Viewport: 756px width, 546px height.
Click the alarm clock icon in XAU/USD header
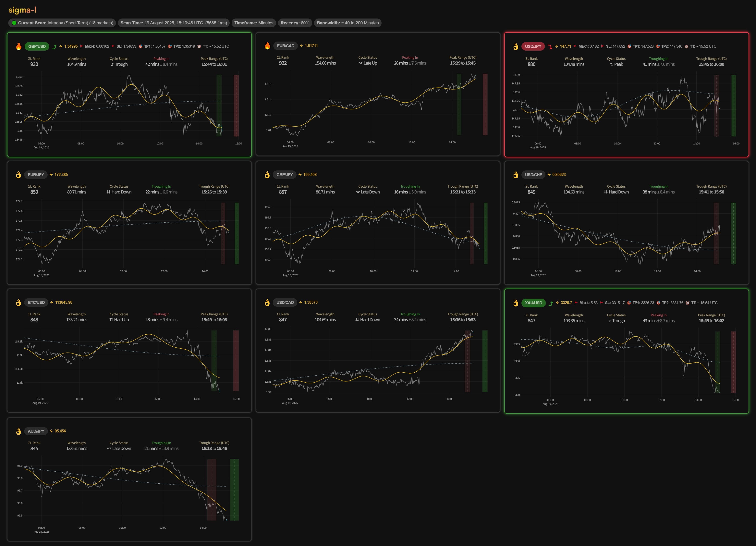point(688,303)
